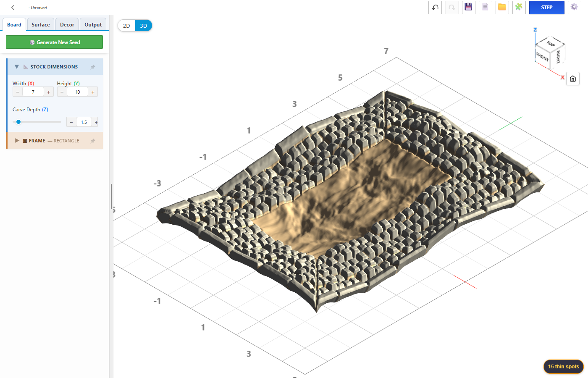
Task: Open settings with the gear icon
Action: pyautogui.click(x=575, y=8)
